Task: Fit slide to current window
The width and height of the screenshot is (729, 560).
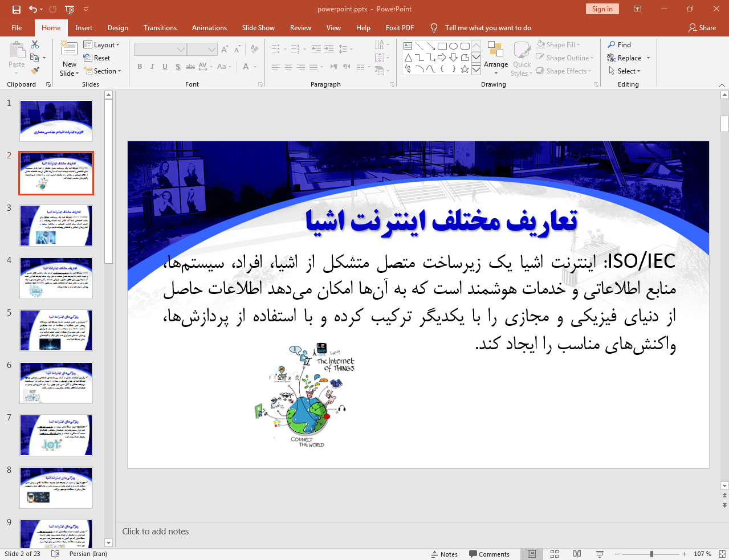Action: tap(722, 554)
